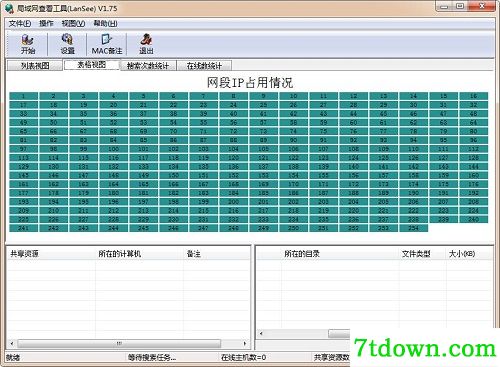Open the MAC备注 toolbar icon
The height and width of the screenshot is (367, 500).
coord(107,44)
